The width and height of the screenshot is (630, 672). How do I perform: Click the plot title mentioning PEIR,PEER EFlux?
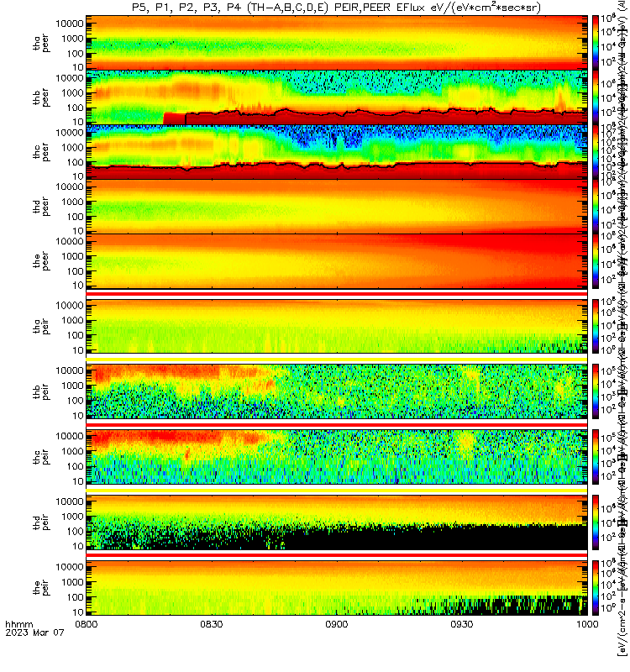click(336, 8)
